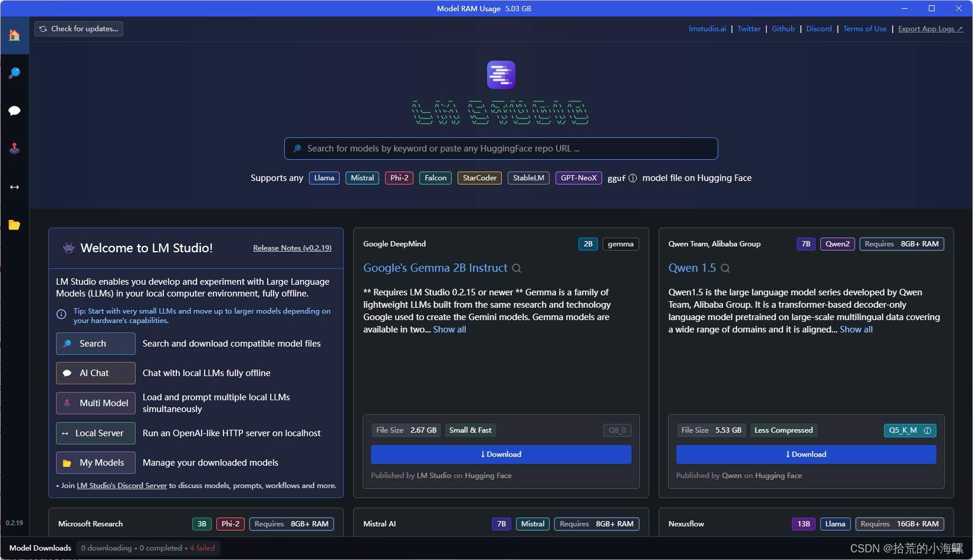Open the Multi Model joystick sidebar icon
Viewport: 973px width, 560px height.
(14, 149)
